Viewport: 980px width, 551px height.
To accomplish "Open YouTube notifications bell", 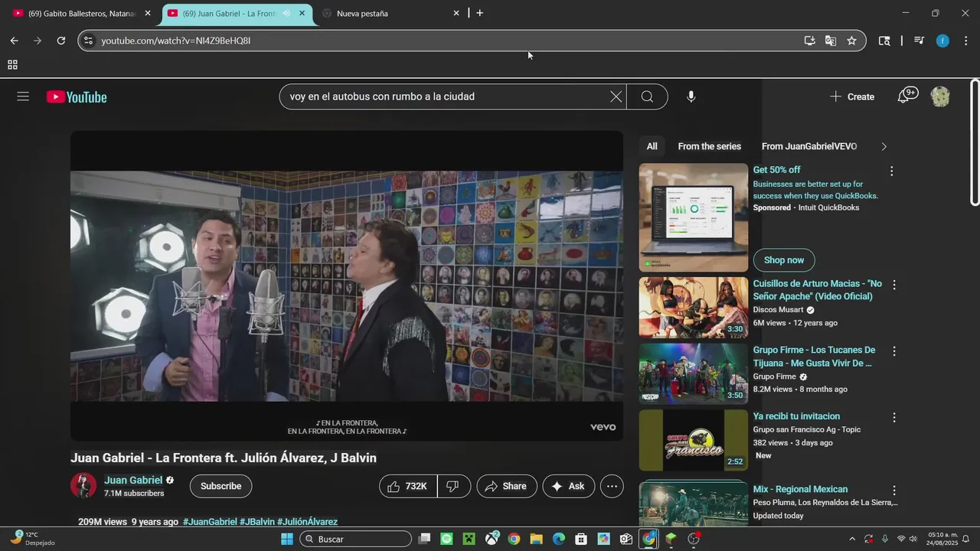I will point(906,96).
